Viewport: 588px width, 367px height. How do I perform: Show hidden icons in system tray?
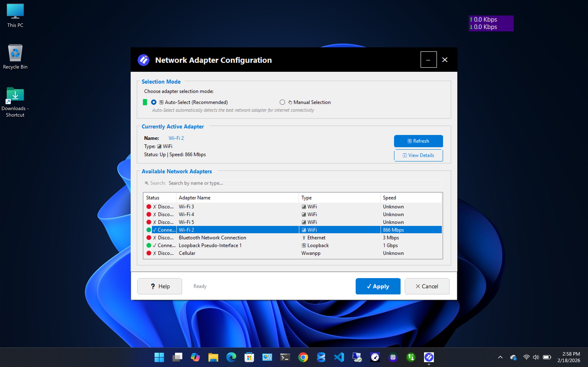pos(500,357)
